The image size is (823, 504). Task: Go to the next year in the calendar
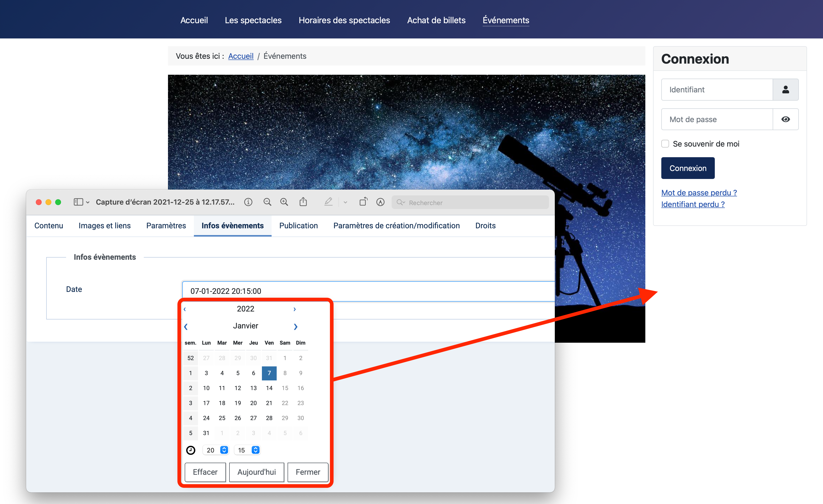pyautogui.click(x=295, y=309)
